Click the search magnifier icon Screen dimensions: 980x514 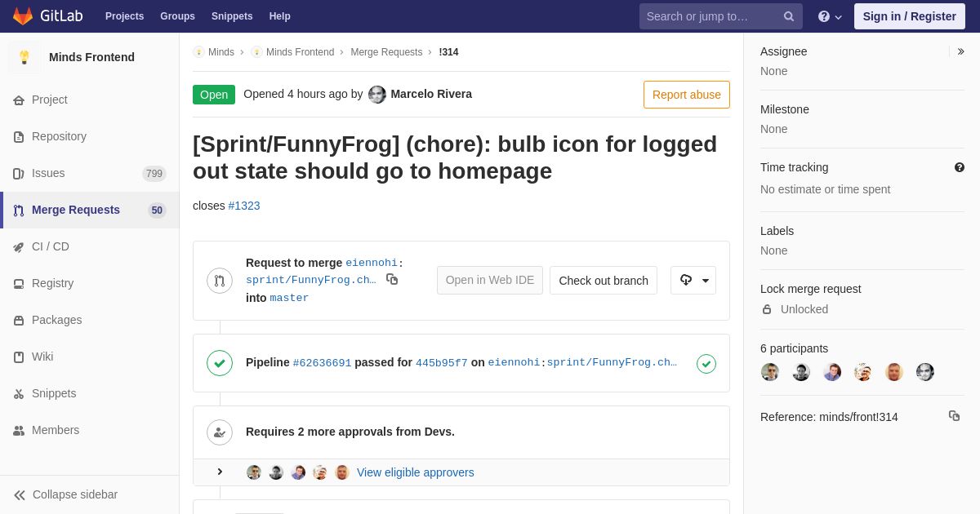789,16
